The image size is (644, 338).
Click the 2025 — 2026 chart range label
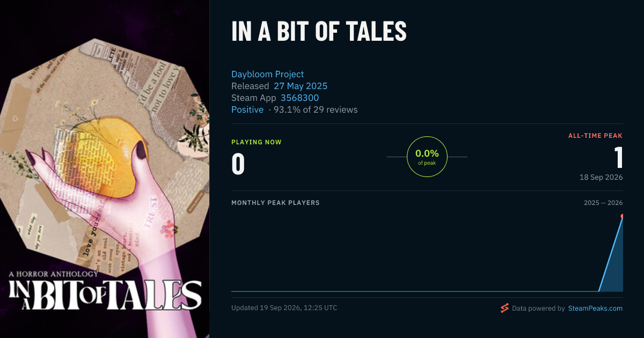point(603,203)
